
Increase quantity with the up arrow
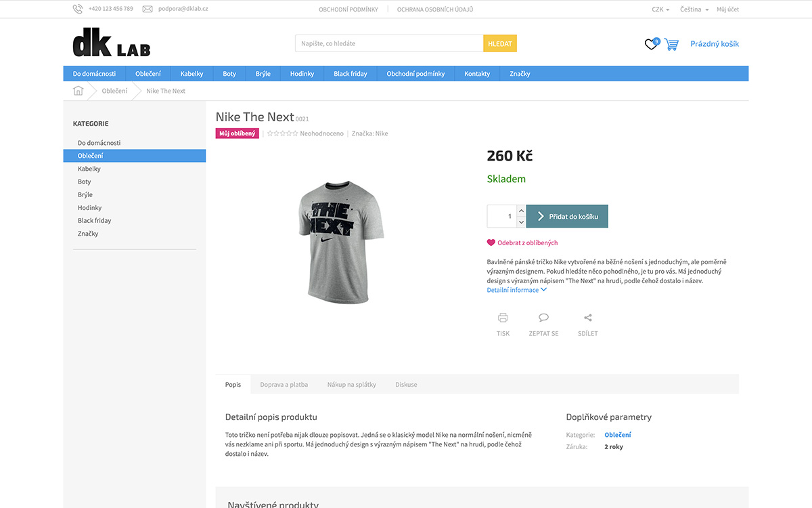(x=521, y=211)
